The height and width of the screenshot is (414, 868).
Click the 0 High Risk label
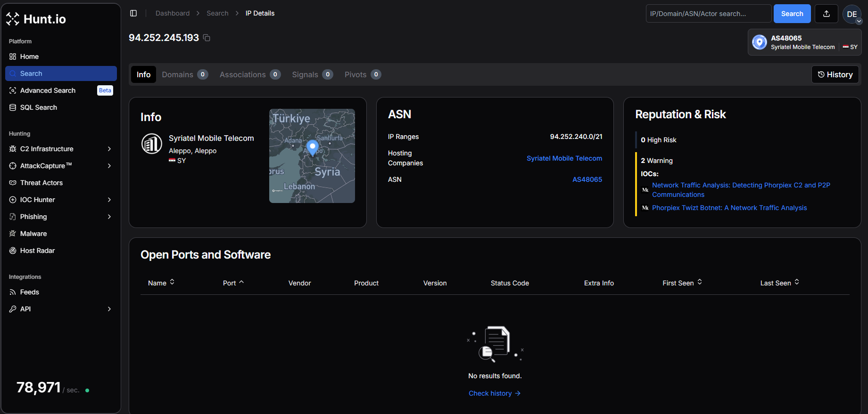[659, 140]
